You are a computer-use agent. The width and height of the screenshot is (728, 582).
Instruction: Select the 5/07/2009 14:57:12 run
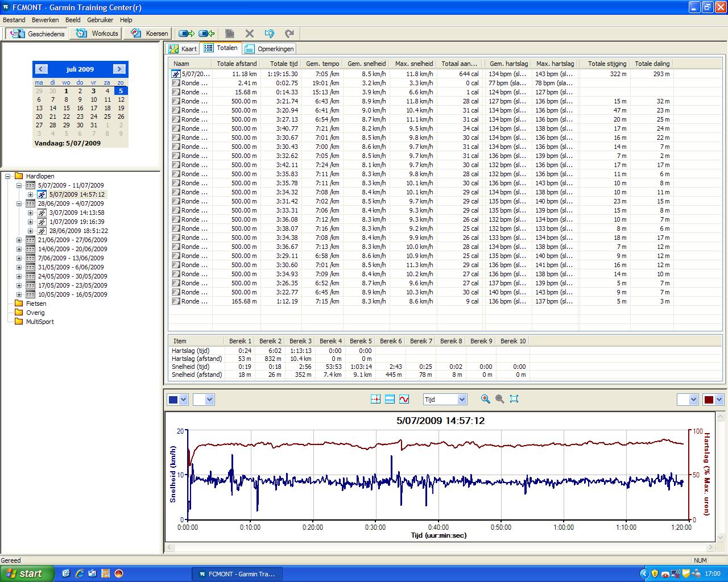click(77, 194)
